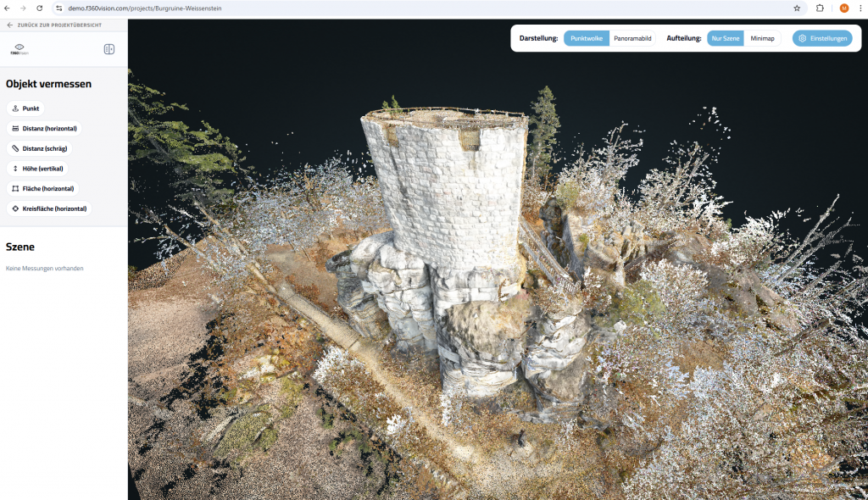Switch display to Panoramabild

[632, 39]
